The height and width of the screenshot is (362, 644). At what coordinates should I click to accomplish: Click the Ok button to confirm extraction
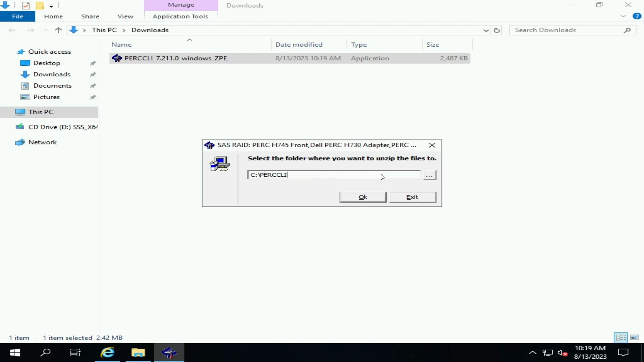coord(363,197)
